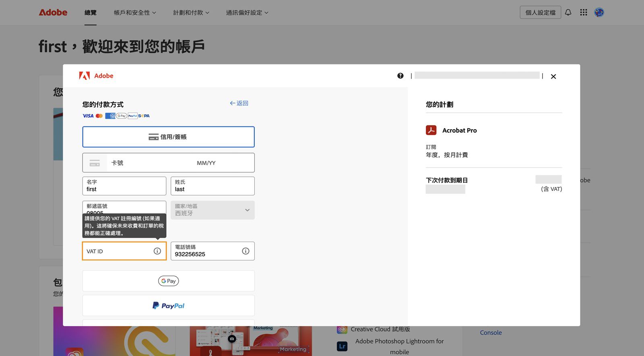Click the Mastercard logo under payment methods

pos(99,116)
